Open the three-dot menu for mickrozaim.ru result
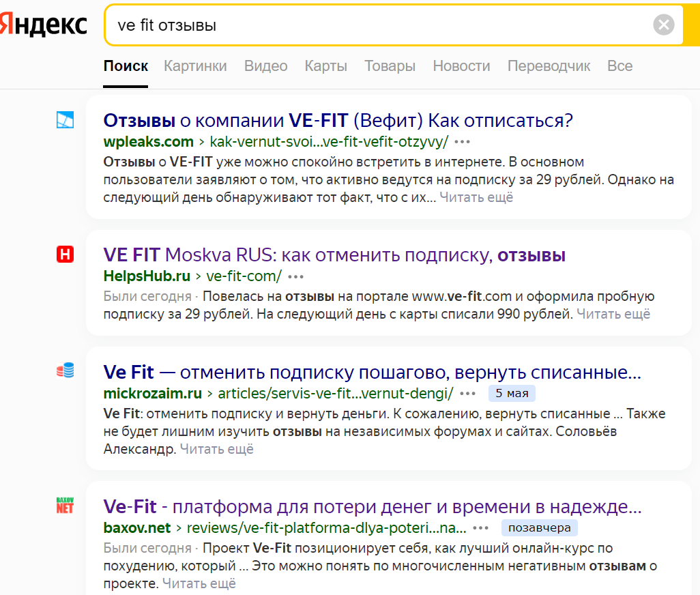Viewport: 700px width, 595px height. [x=467, y=394]
